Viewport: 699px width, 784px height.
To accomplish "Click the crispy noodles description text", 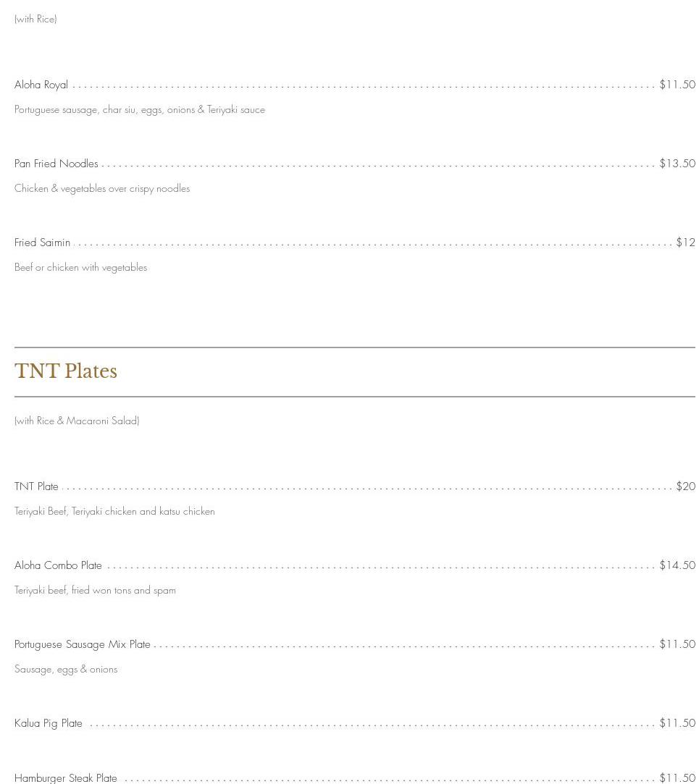I will 102,189.
